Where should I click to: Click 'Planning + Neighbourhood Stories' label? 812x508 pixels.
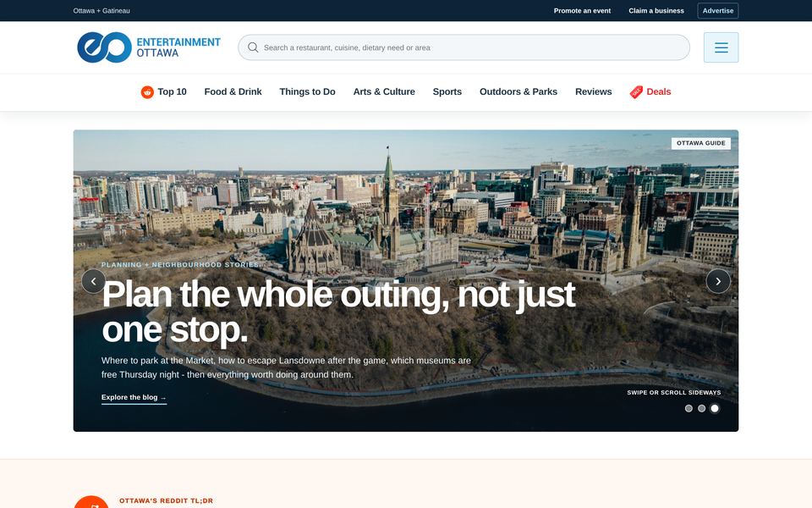180,265
